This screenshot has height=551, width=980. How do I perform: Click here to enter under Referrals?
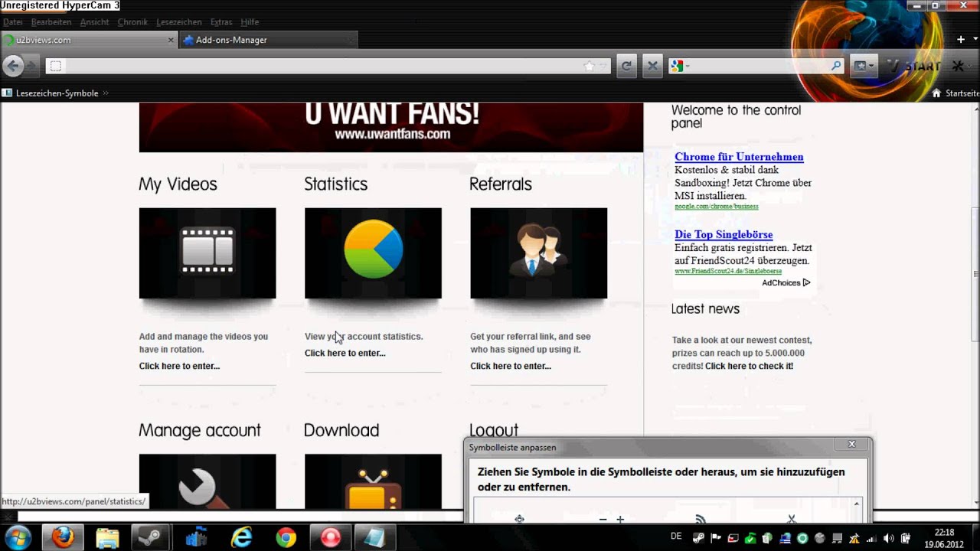click(511, 366)
